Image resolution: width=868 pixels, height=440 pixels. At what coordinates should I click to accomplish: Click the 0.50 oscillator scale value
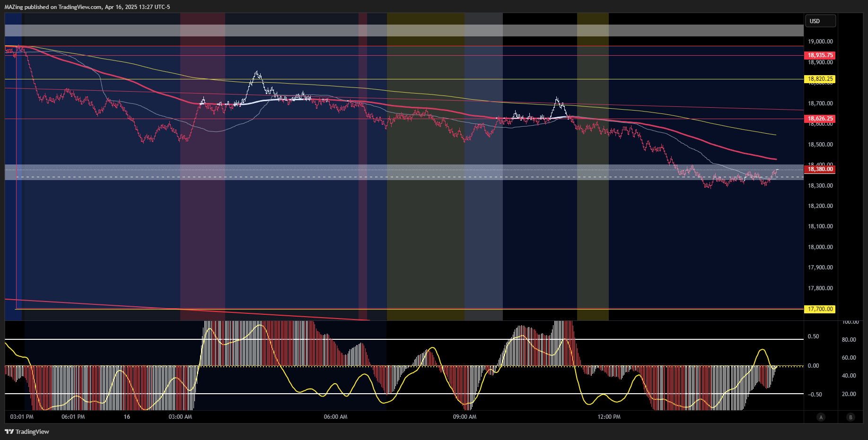pyautogui.click(x=813, y=336)
